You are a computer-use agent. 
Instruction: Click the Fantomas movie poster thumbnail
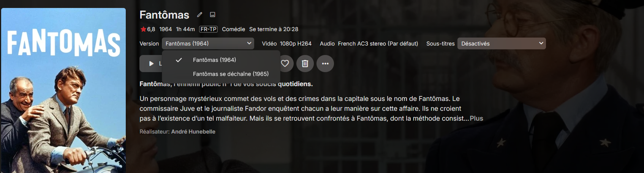[x=63, y=90]
